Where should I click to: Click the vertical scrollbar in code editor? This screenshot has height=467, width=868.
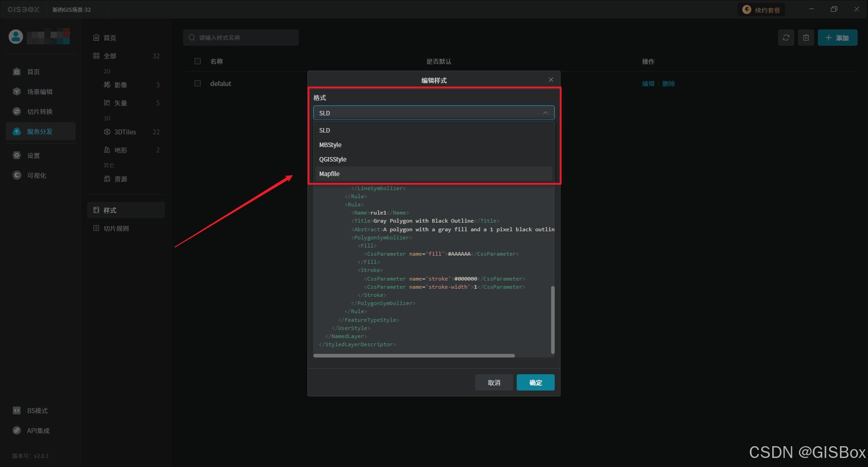pos(552,319)
